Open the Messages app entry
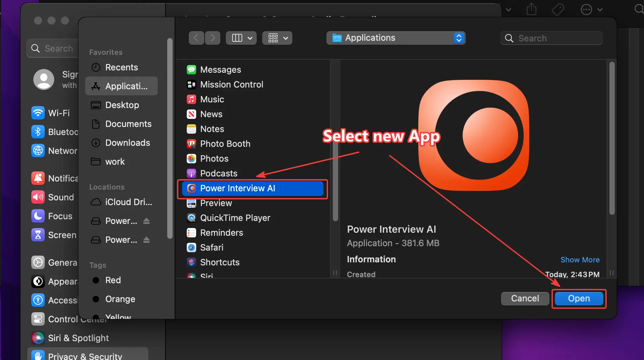Screen dimensions: 644x360 [x=252, y=70]
